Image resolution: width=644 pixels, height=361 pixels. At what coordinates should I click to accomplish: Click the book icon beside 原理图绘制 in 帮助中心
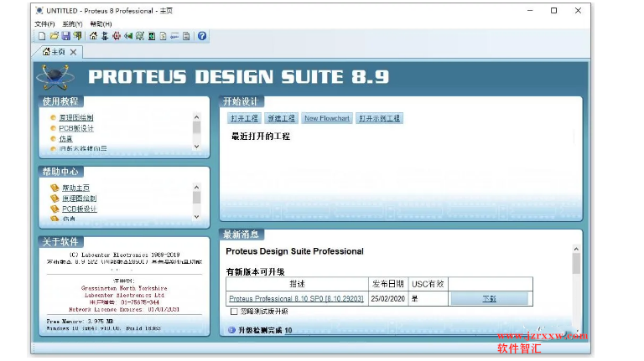tap(55, 199)
